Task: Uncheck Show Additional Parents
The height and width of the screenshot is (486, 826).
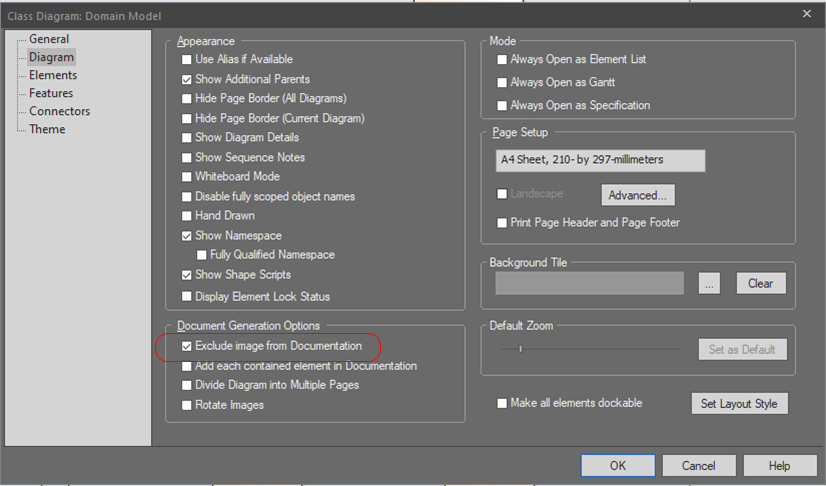Action: 186,80
